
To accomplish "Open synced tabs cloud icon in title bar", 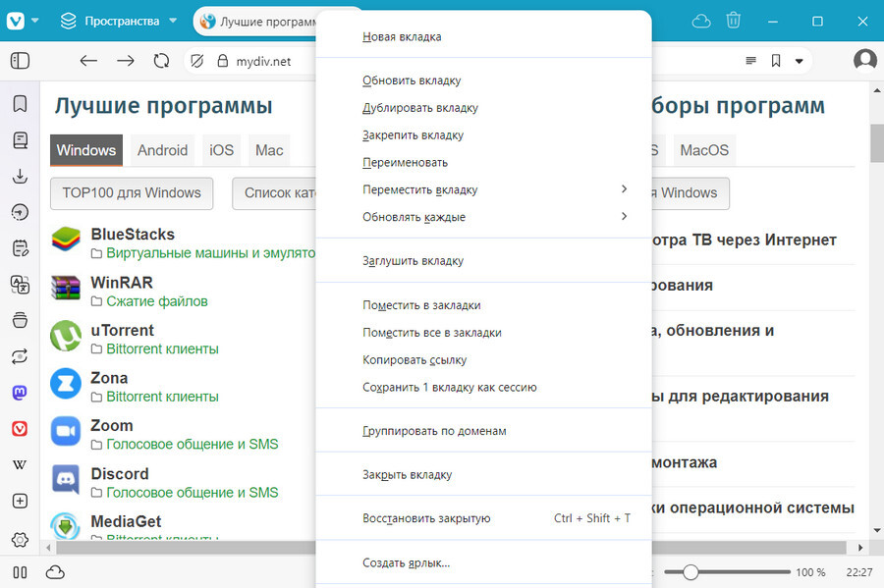I will pos(700,21).
